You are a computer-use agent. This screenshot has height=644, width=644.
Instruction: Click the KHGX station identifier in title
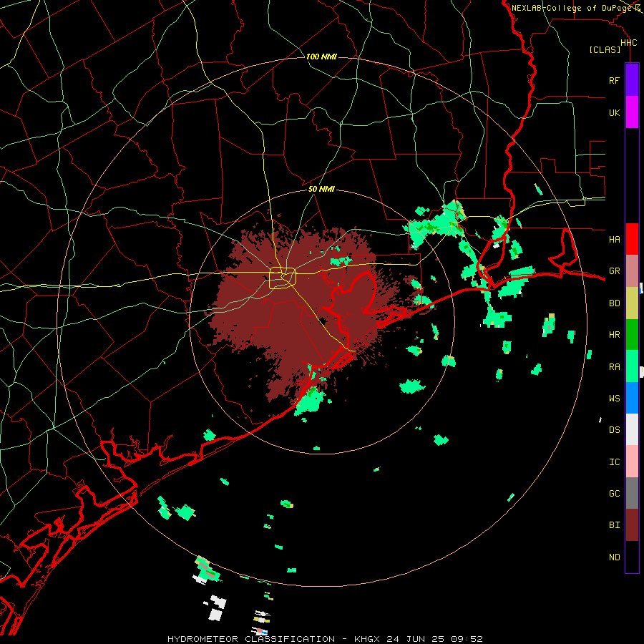click(367, 639)
